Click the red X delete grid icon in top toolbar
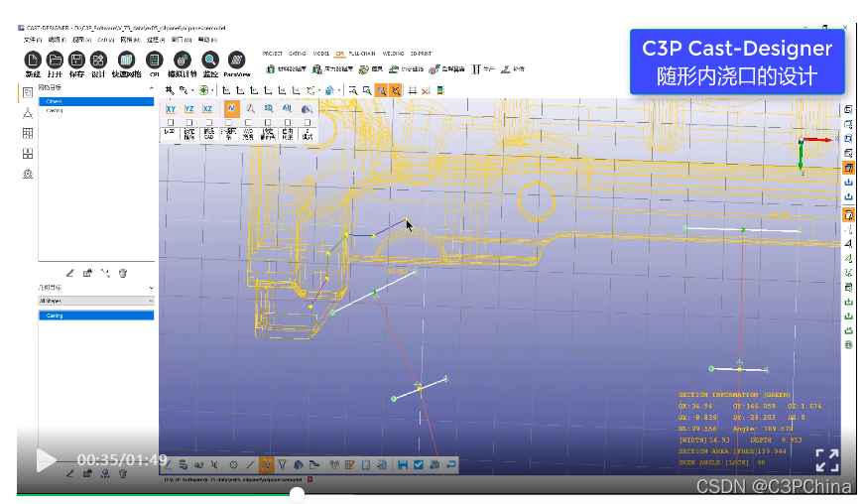Image resolution: width=867 pixels, height=504 pixels. (426, 90)
